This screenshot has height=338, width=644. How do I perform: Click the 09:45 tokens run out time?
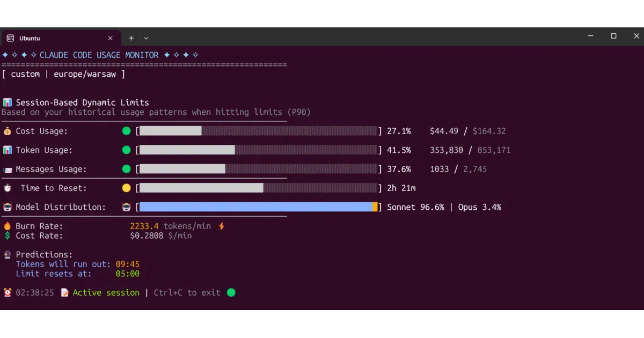(x=128, y=264)
